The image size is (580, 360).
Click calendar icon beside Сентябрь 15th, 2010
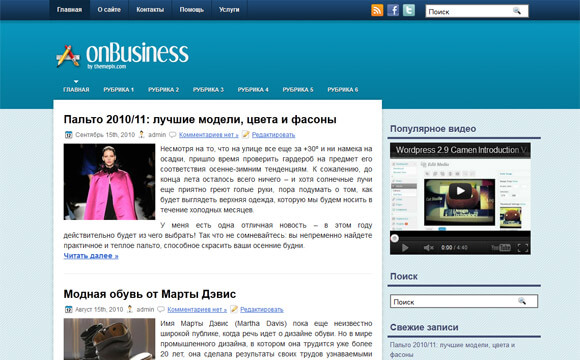click(x=68, y=135)
